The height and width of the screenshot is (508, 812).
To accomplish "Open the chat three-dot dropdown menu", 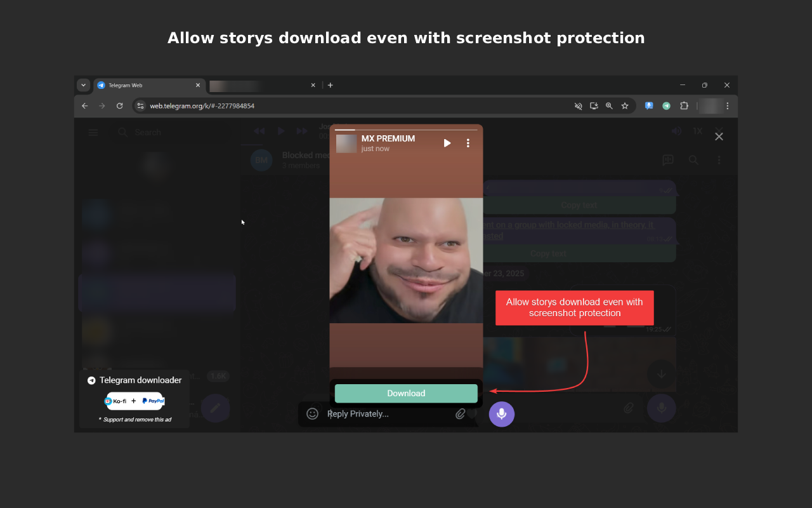I will (x=719, y=160).
